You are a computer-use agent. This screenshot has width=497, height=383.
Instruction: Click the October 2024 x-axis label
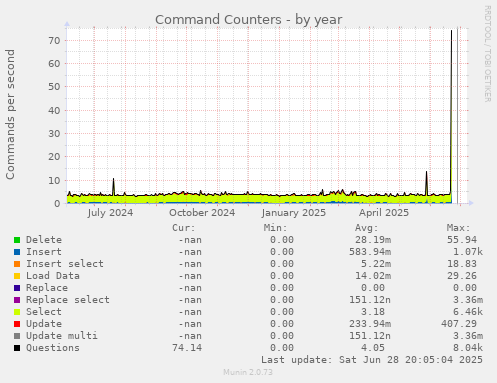[x=202, y=213]
